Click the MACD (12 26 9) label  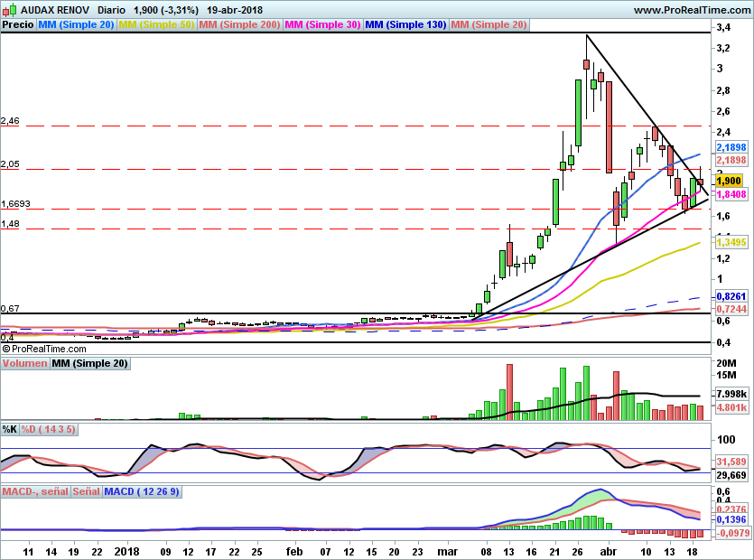pos(142,492)
